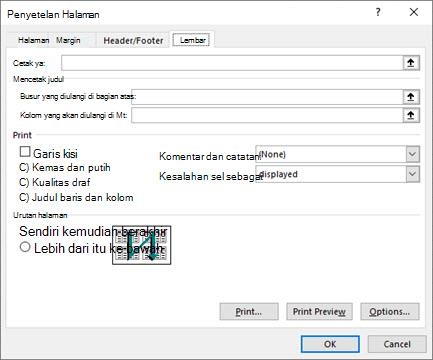Screen dimensions: 433x360
Task: Click the help question mark icon
Action: 378,12
